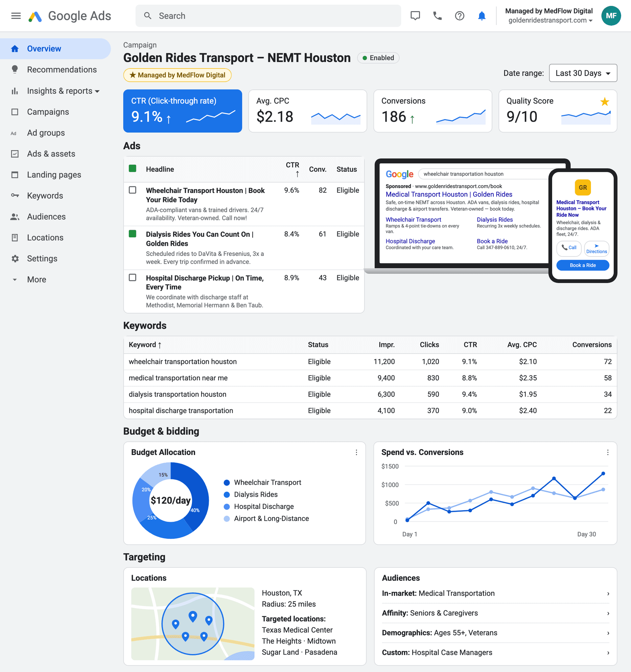This screenshot has width=631, height=672.
Task: Click the Google Ads logo
Action: click(x=70, y=16)
